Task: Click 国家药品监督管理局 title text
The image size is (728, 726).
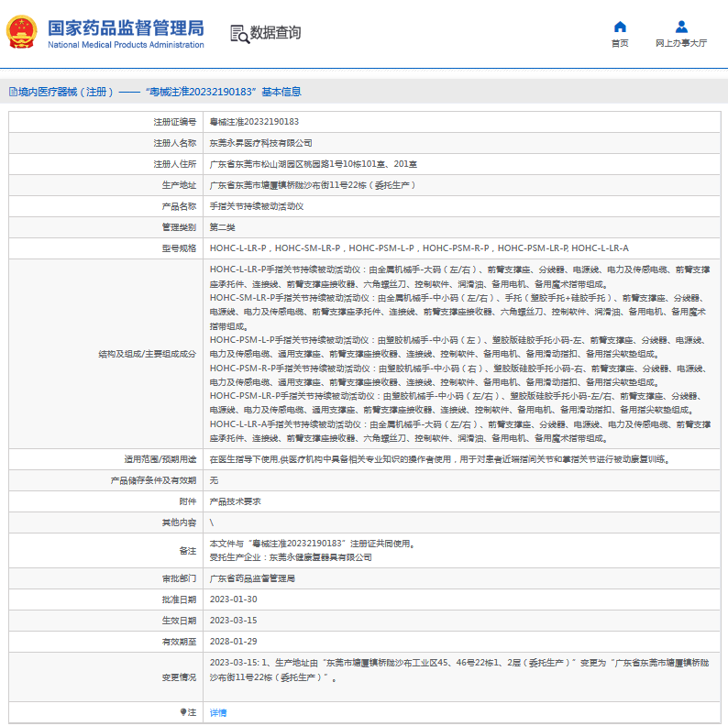Action: tap(126, 27)
